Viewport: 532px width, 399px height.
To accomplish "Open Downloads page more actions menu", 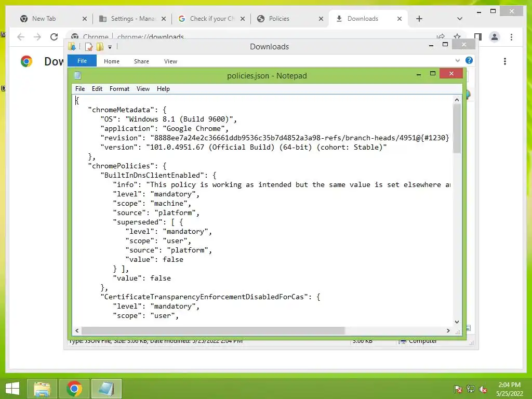I will [x=505, y=61].
